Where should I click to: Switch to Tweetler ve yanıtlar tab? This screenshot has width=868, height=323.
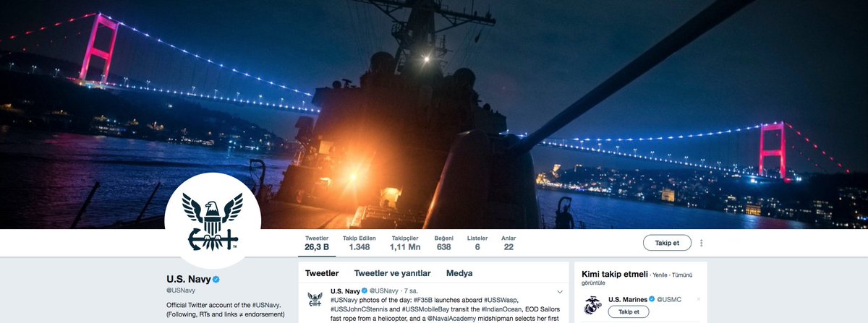coord(393,273)
